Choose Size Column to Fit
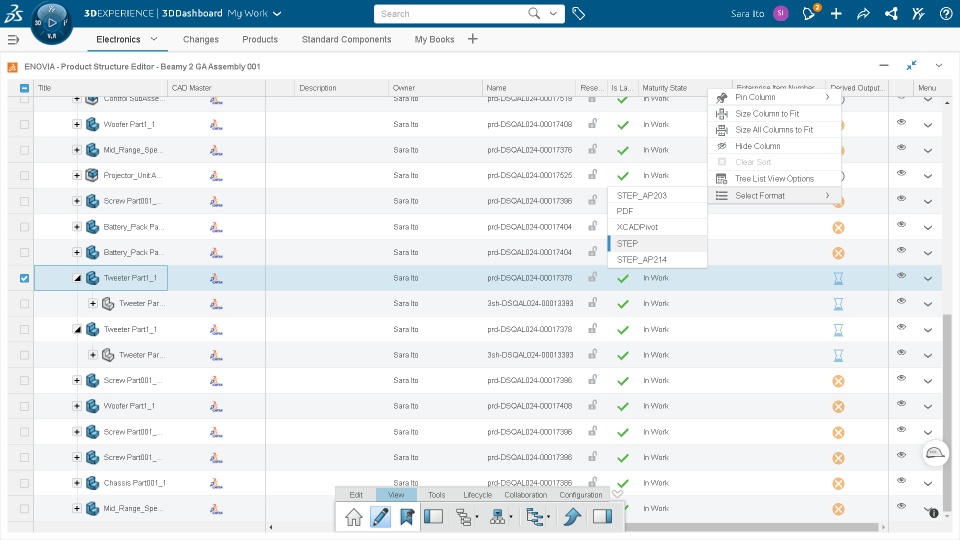960x540 pixels. coord(774,113)
